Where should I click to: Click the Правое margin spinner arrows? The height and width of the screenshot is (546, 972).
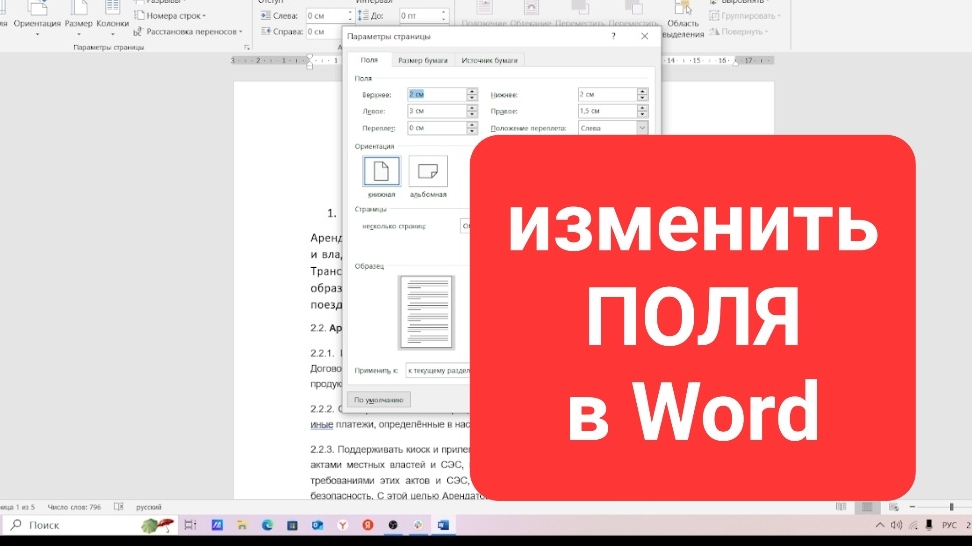tap(642, 111)
